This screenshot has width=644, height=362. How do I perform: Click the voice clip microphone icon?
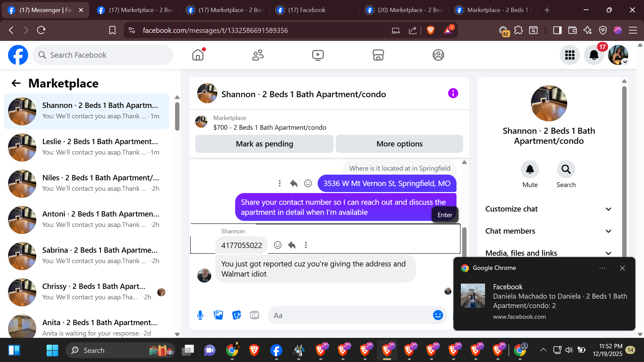200,315
